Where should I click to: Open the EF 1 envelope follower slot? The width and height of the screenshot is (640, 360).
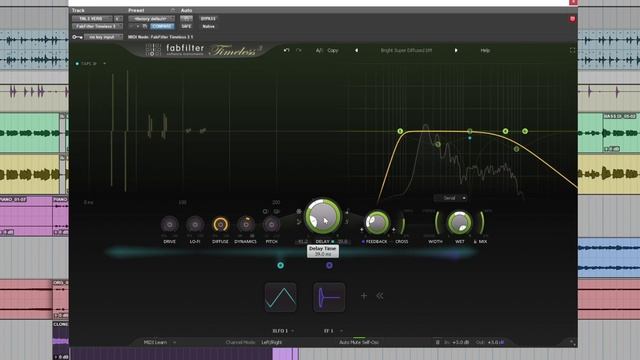point(329,297)
